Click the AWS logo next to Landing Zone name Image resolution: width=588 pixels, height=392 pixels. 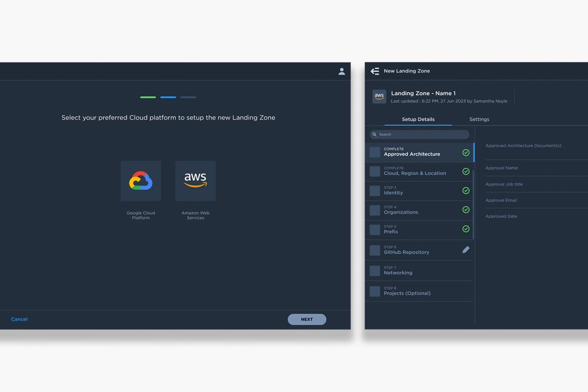tap(379, 97)
